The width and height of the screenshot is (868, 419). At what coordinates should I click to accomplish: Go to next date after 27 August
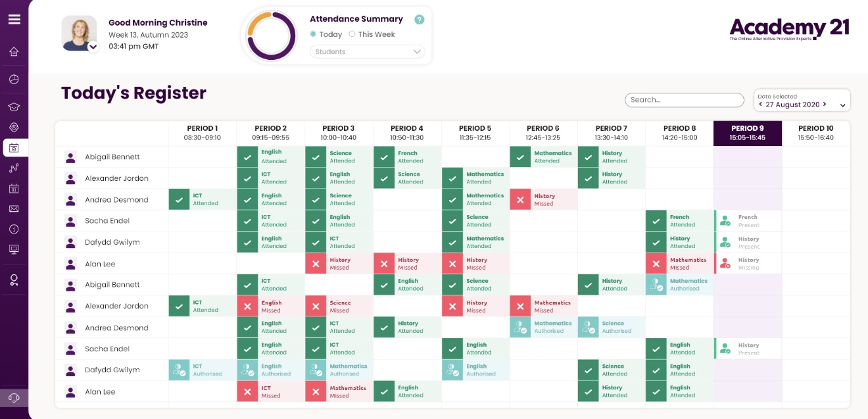click(x=825, y=105)
